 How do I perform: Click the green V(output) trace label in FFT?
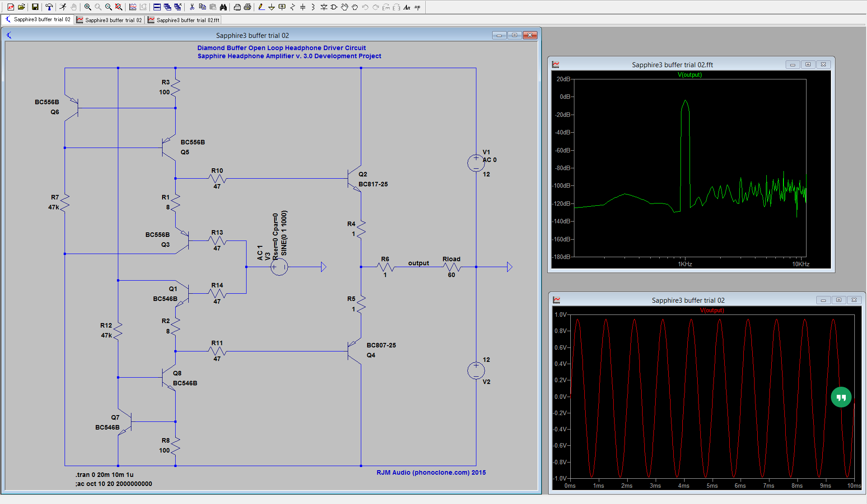click(x=690, y=75)
